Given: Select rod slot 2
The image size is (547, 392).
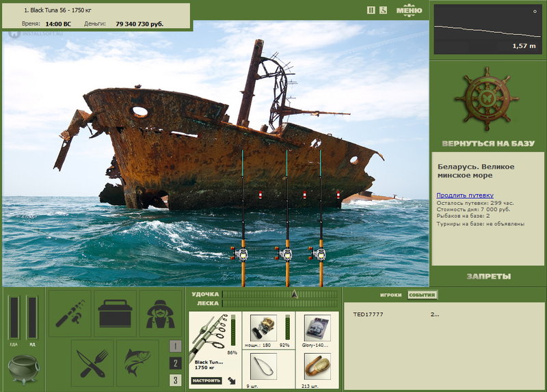Looking at the screenshot, I should point(176,363).
